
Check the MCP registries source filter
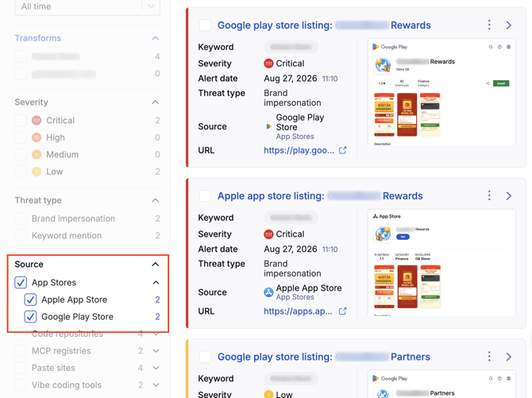21,350
